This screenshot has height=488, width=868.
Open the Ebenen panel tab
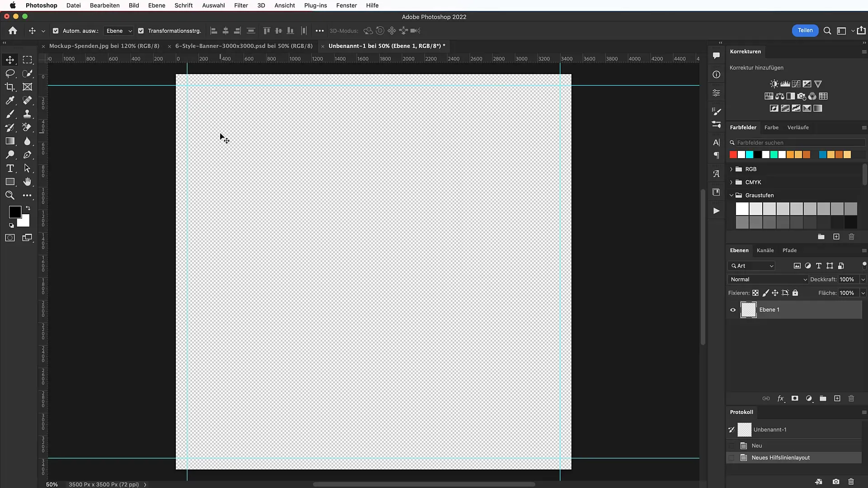click(739, 250)
